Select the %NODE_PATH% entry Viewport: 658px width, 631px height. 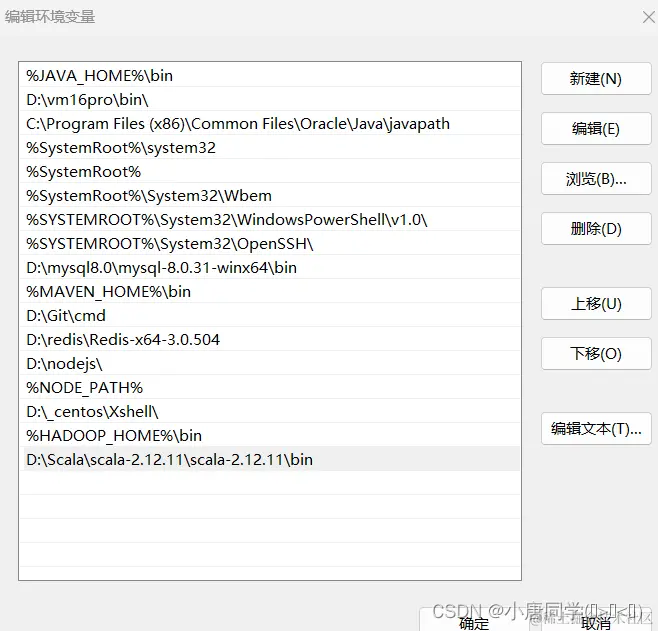[269, 387]
